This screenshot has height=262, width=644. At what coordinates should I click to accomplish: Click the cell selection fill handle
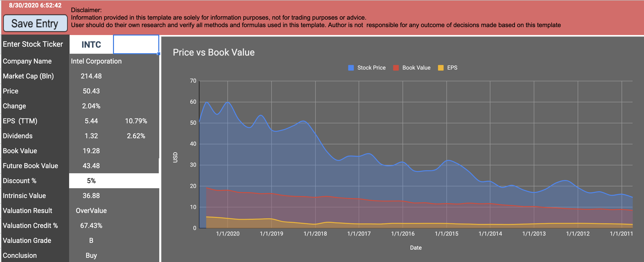(x=159, y=54)
